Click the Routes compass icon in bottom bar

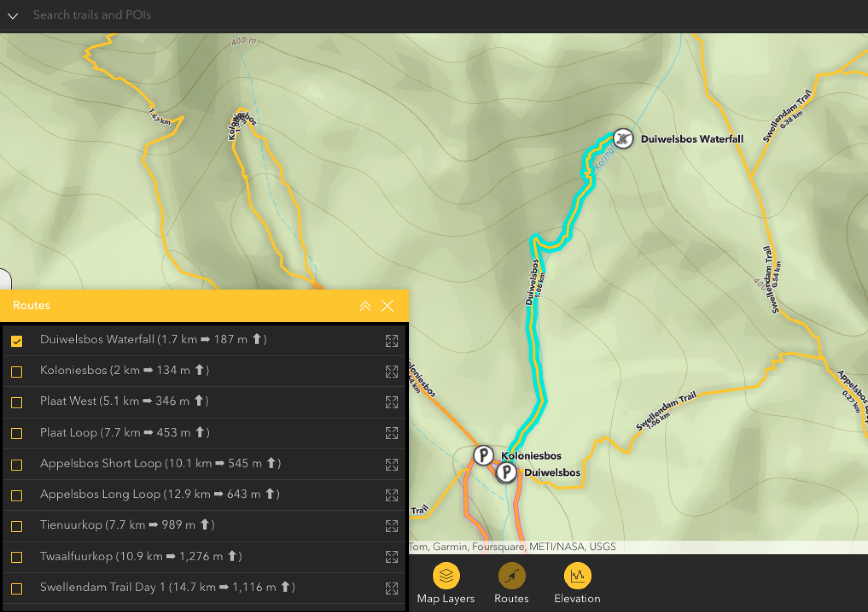click(x=512, y=576)
